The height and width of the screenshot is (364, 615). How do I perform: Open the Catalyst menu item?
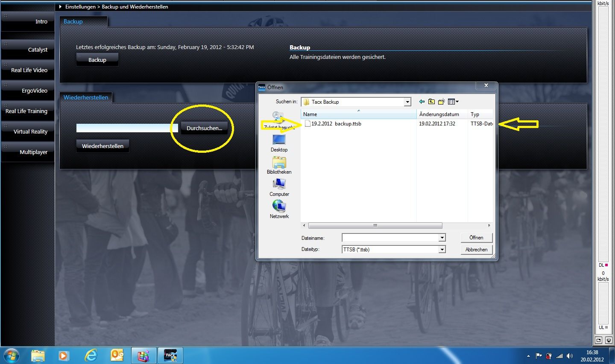[28, 50]
